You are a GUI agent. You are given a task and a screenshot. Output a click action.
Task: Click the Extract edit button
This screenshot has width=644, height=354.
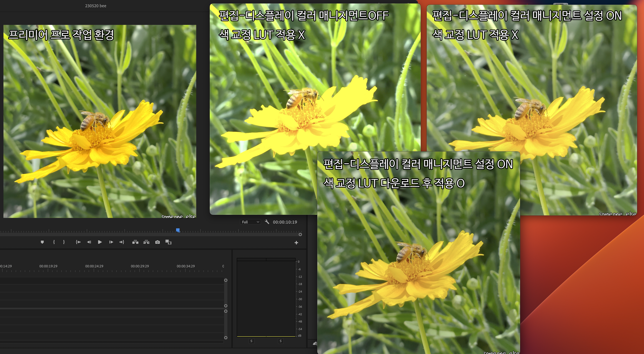(x=146, y=242)
